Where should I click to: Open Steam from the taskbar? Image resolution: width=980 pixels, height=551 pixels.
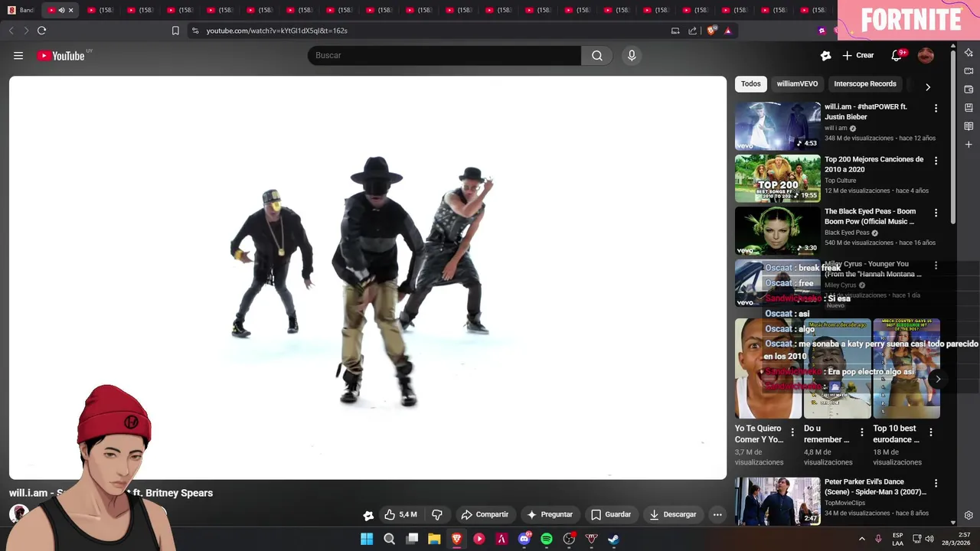[x=613, y=539]
